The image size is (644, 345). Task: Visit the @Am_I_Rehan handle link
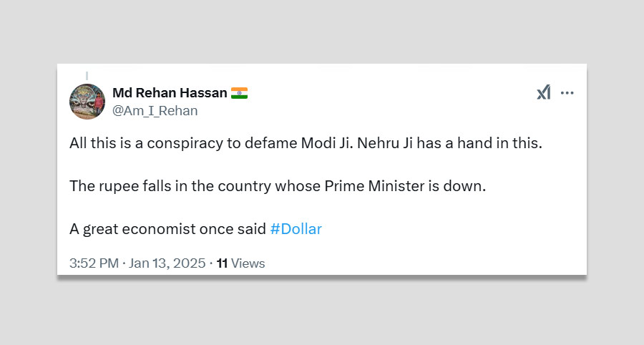coord(155,111)
